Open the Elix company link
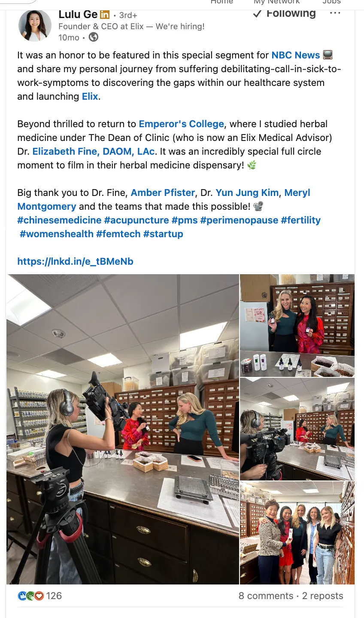The image size is (364, 618). (90, 96)
